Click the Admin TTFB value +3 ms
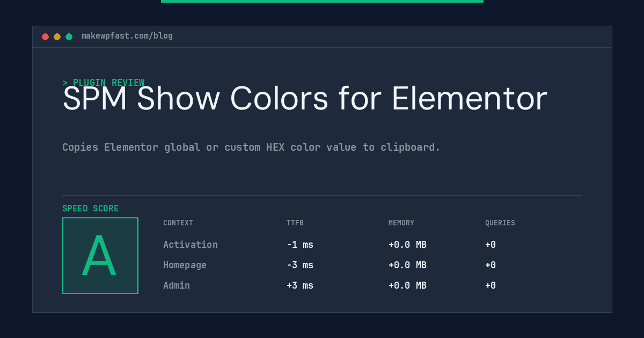The width and height of the screenshot is (644, 338). (x=300, y=285)
